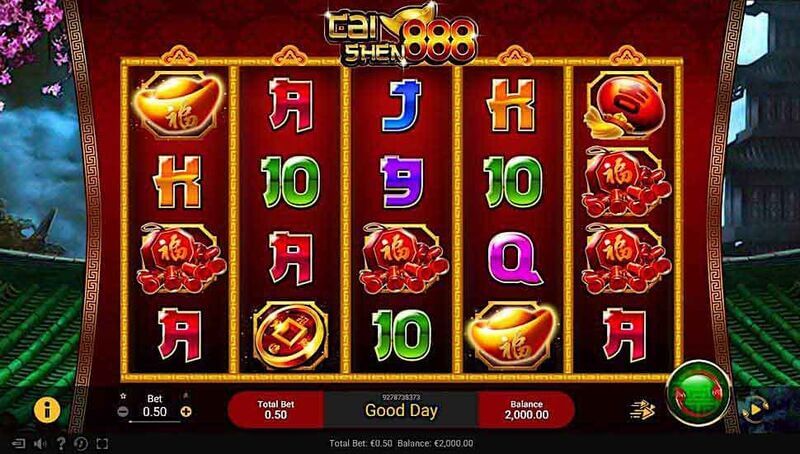The image size is (800, 454).
Task: Click the Total Bet 0.50 panel
Action: point(276,410)
